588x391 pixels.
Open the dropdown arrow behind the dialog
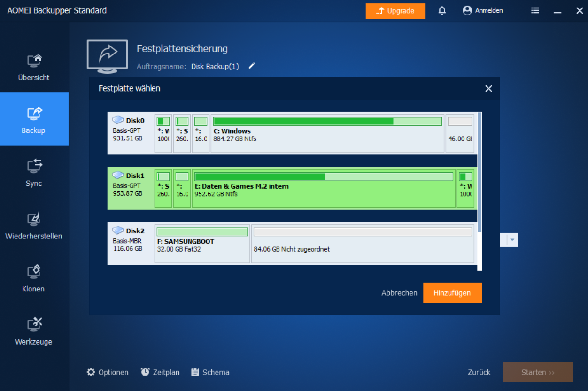pyautogui.click(x=512, y=240)
